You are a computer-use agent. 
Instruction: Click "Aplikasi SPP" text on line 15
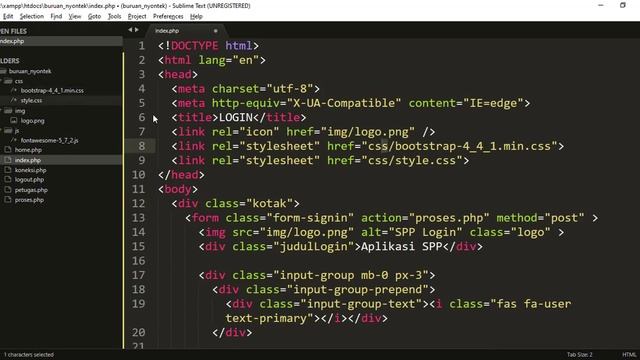coord(402,247)
